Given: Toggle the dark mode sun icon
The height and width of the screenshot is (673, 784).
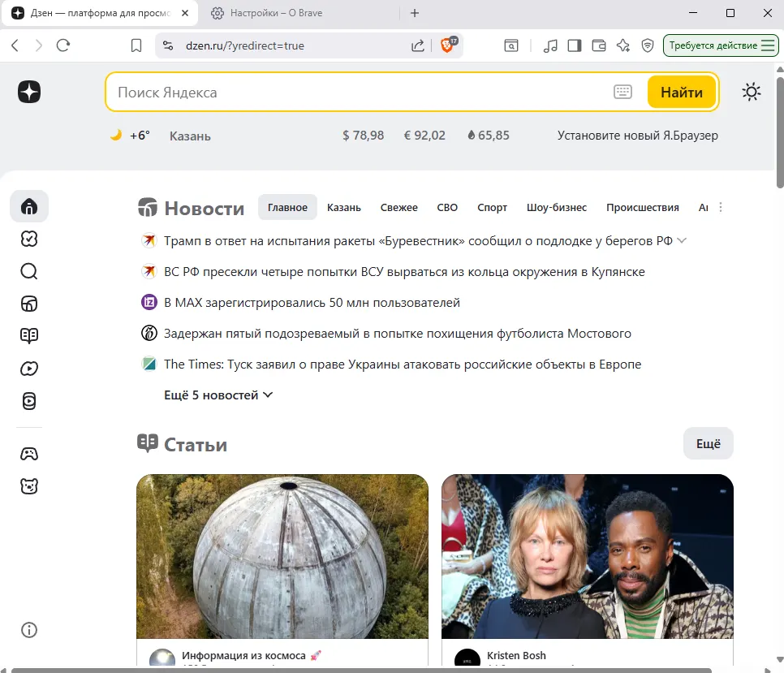Looking at the screenshot, I should [x=752, y=92].
